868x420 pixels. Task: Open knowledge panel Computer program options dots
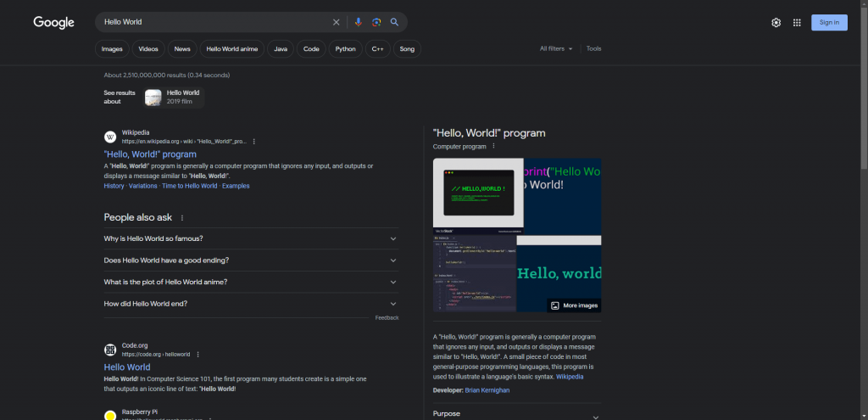(494, 146)
